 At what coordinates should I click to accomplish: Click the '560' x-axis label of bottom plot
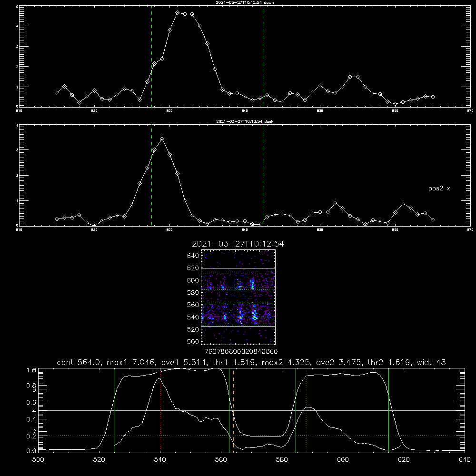pos(221,460)
